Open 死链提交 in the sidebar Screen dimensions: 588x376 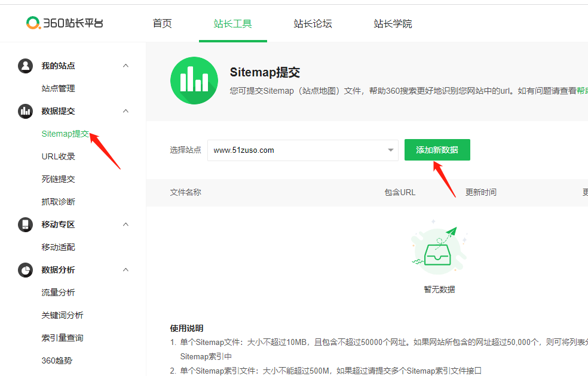point(58,179)
